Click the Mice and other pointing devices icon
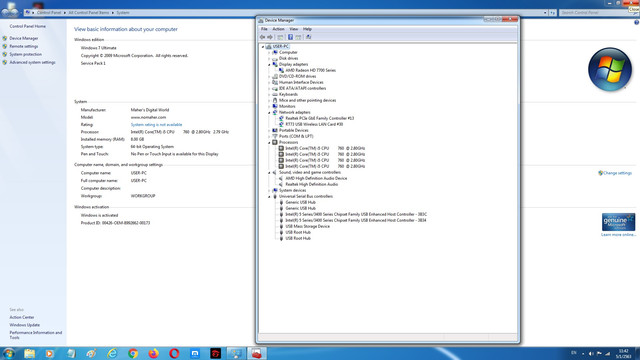Viewport: 640px width, 360px height. (x=275, y=100)
